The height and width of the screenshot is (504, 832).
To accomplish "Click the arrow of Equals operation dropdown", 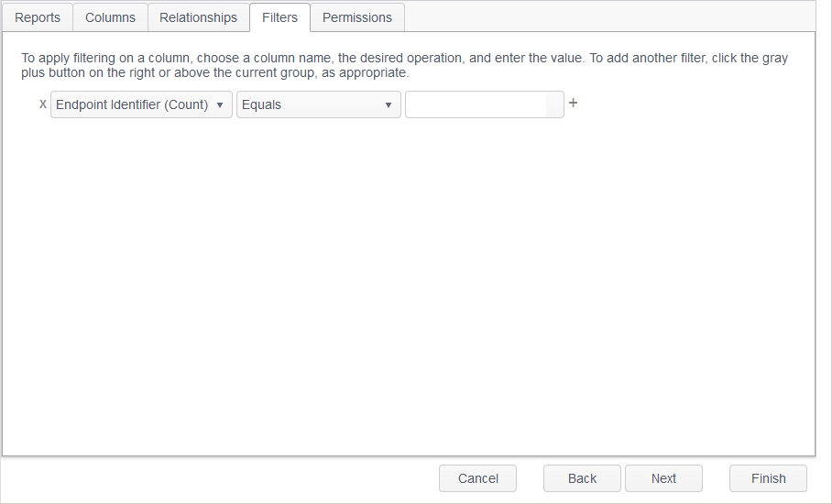I will 389,105.
